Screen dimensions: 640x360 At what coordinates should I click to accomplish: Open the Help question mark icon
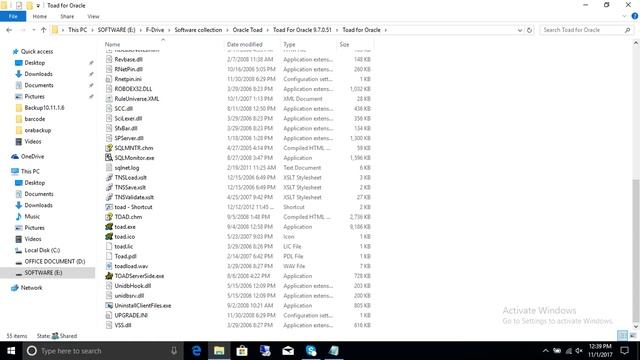(x=635, y=16)
